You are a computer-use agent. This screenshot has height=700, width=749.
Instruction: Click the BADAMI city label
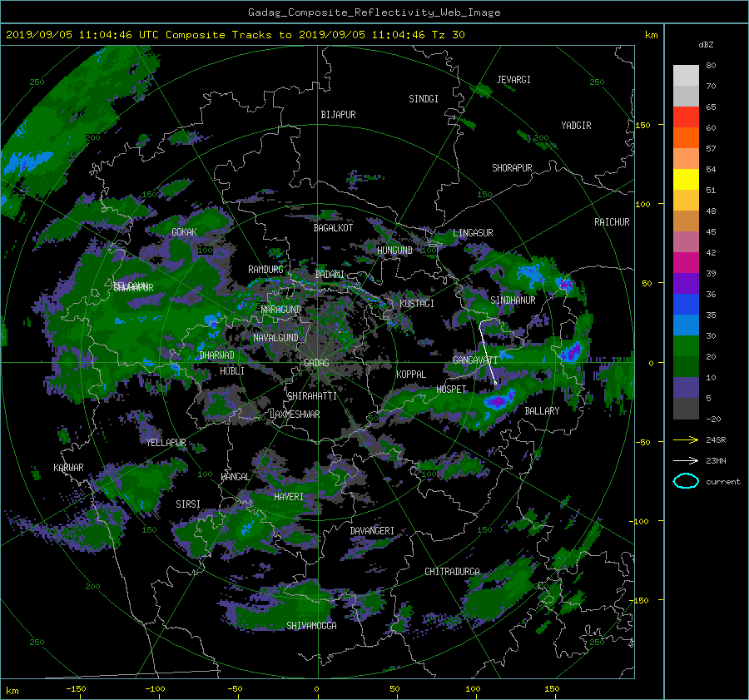(330, 275)
